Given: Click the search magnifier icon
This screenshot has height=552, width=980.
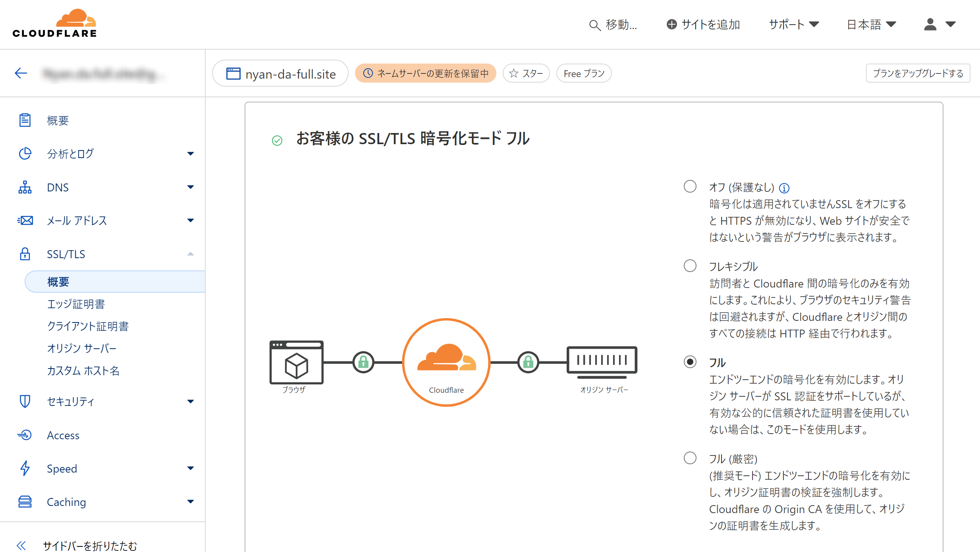Looking at the screenshot, I should tap(594, 25).
